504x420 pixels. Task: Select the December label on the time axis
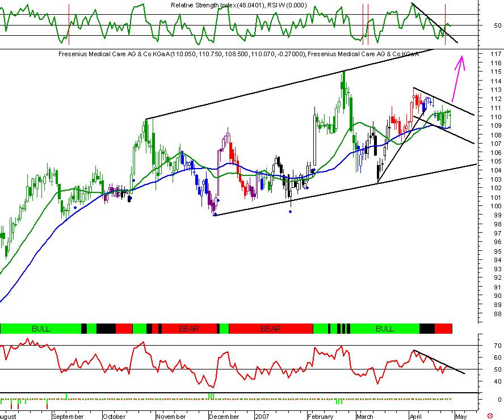pyautogui.click(x=224, y=417)
